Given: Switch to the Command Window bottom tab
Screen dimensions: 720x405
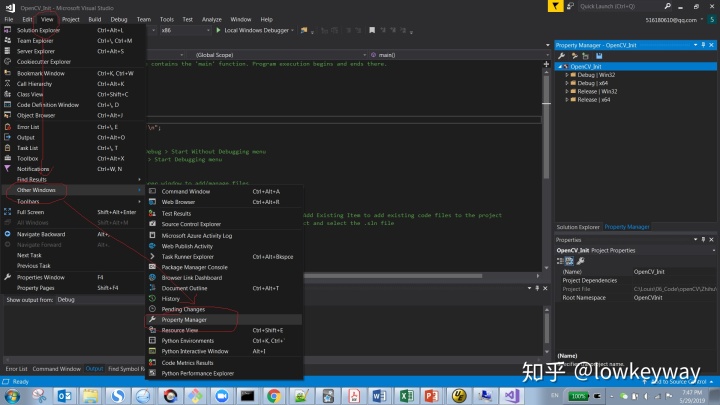Looking at the screenshot, I should point(56,369).
